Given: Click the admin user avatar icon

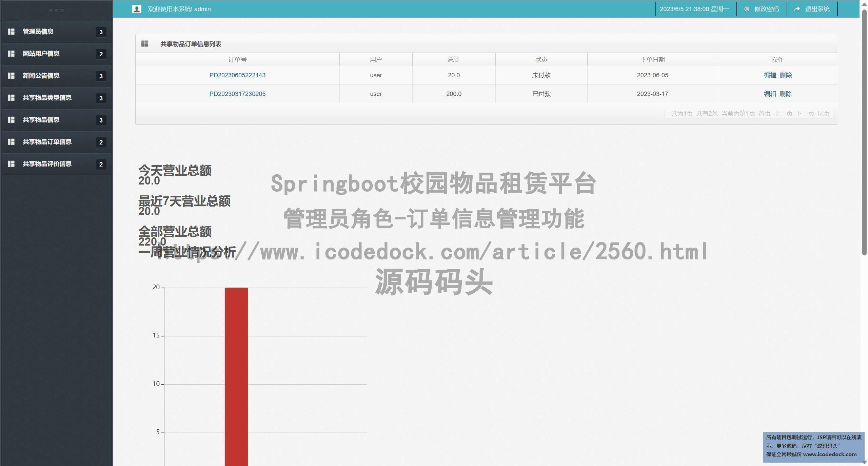Looking at the screenshot, I should click(137, 9).
